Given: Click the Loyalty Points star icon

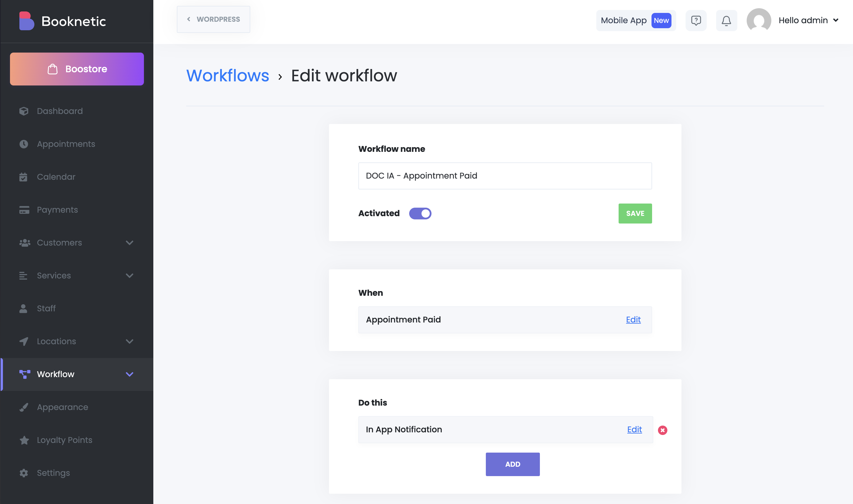Looking at the screenshot, I should [x=24, y=440].
